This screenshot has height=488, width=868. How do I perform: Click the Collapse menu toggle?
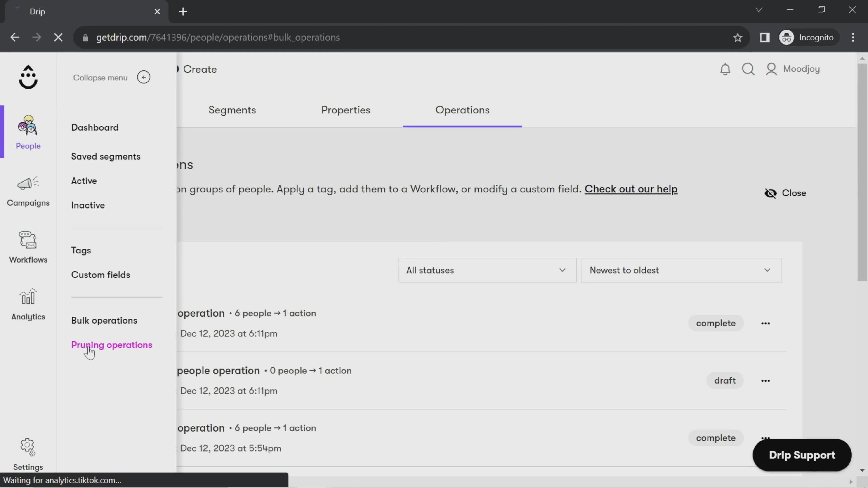coord(144,77)
